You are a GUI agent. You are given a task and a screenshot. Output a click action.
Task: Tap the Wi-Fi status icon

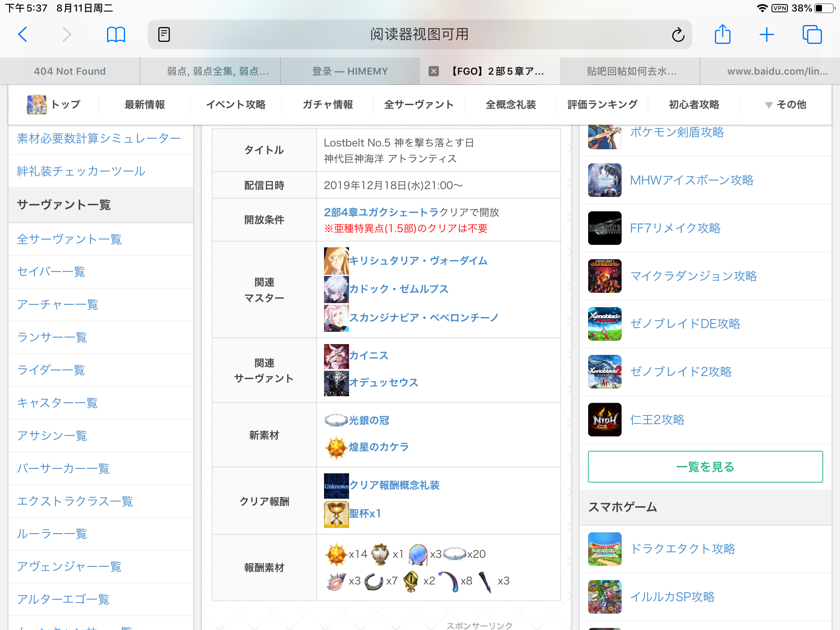click(762, 8)
